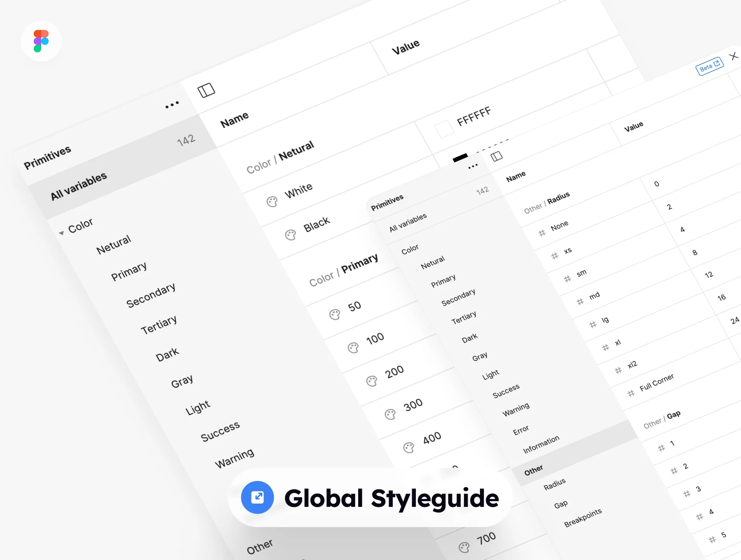This screenshot has width=741, height=560.
Task: Click palette icon of Primary 200
Action: coord(372,381)
